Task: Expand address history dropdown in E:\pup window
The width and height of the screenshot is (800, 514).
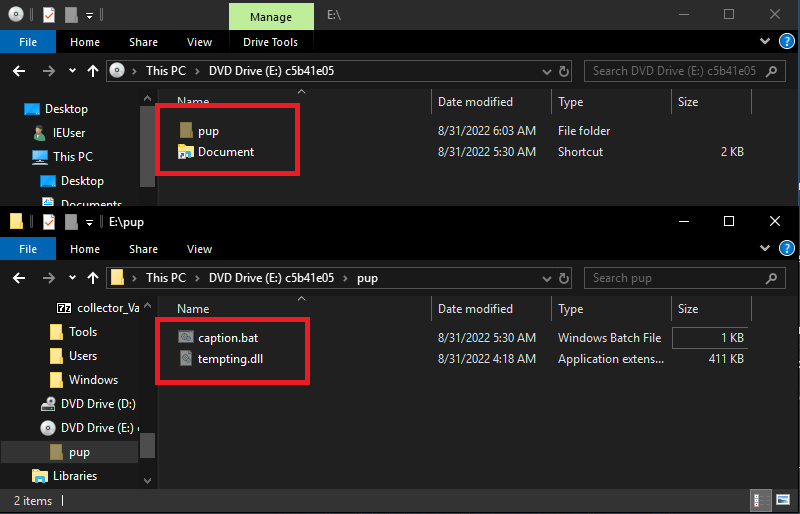Action: point(546,279)
